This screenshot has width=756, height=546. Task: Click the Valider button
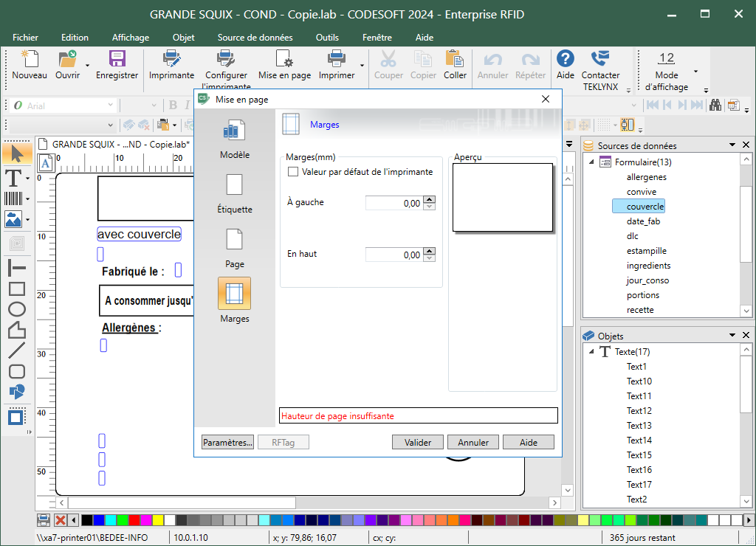418,443
